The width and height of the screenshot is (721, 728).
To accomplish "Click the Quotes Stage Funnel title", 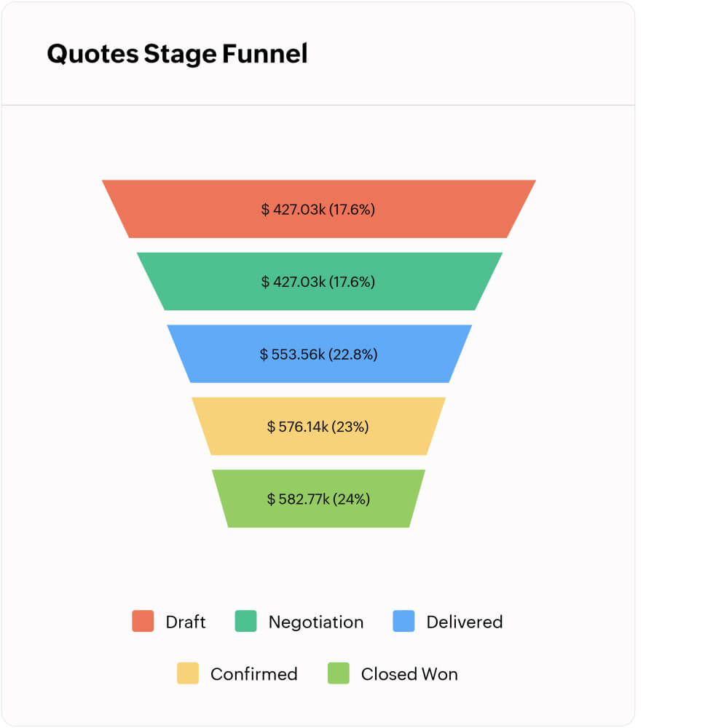I will click(x=177, y=54).
